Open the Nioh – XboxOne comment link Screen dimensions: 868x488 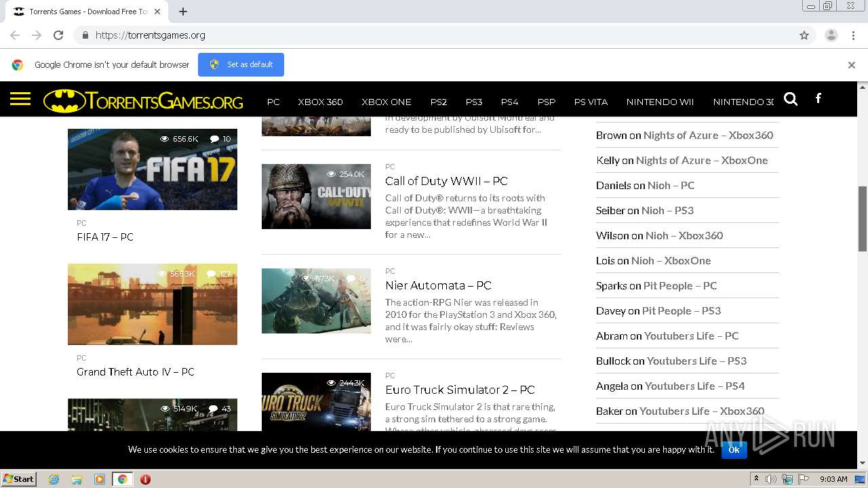click(671, 260)
